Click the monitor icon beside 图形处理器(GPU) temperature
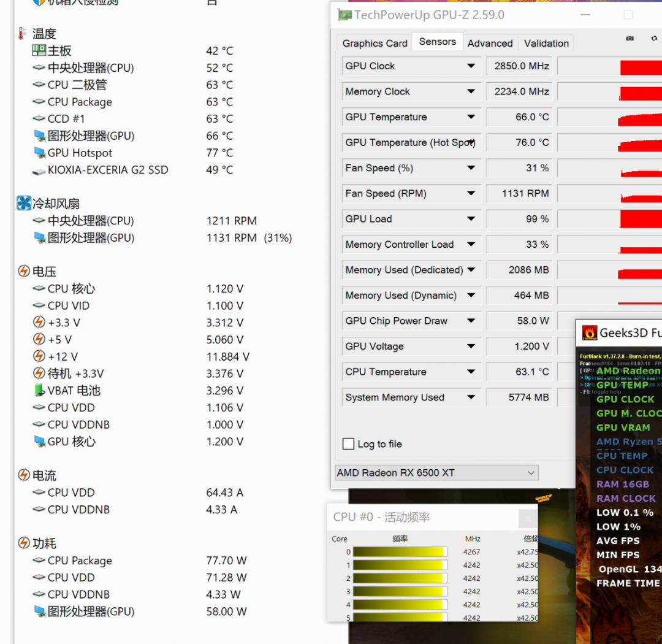This screenshot has width=662, height=644. click(39, 136)
